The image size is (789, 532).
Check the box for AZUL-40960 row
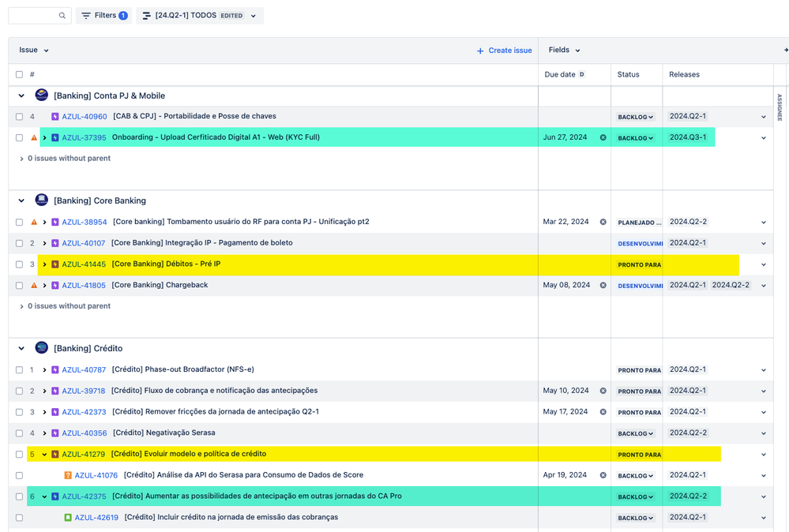(x=19, y=117)
